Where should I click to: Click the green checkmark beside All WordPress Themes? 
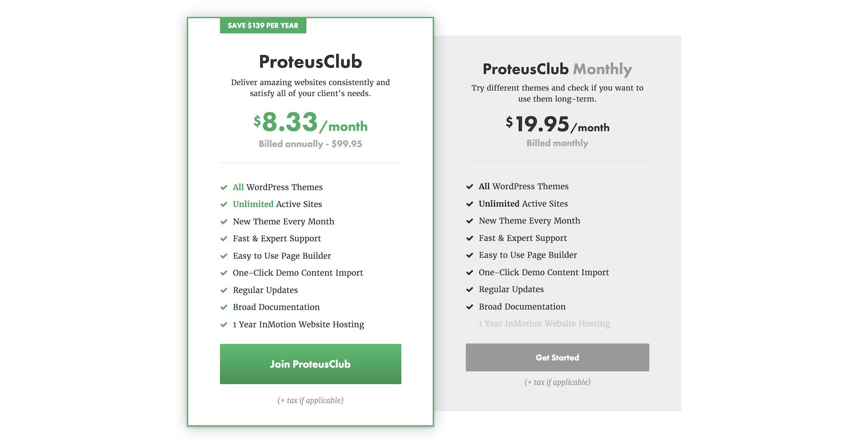pos(223,187)
